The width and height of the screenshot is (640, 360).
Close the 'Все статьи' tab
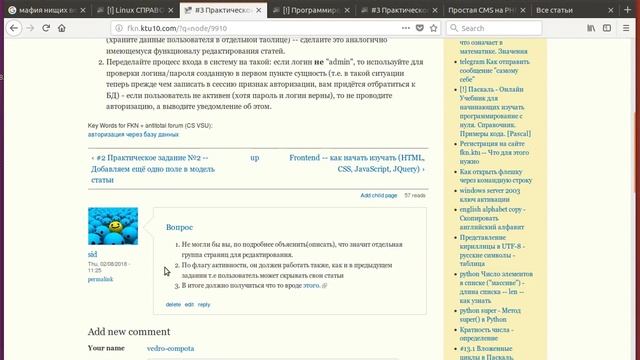coord(611,10)
